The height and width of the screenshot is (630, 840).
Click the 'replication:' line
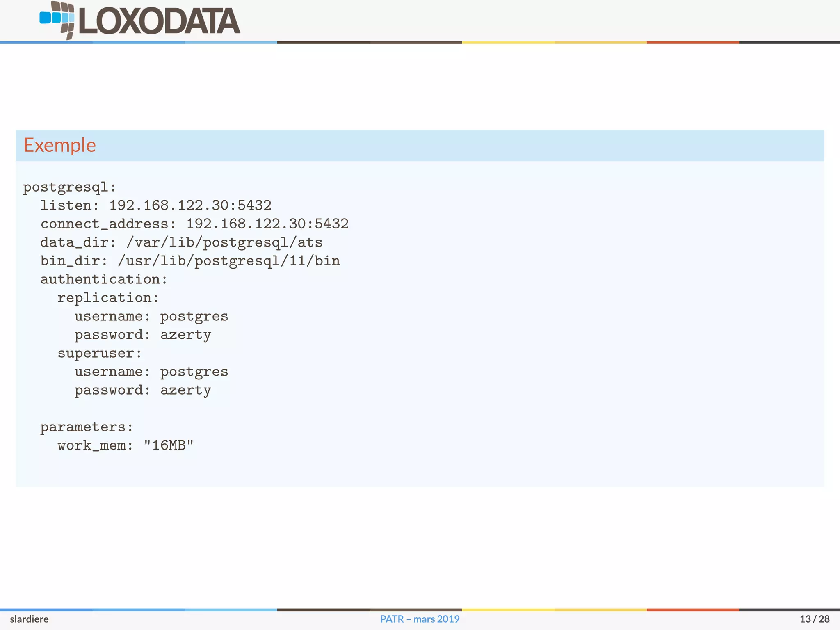108,298
